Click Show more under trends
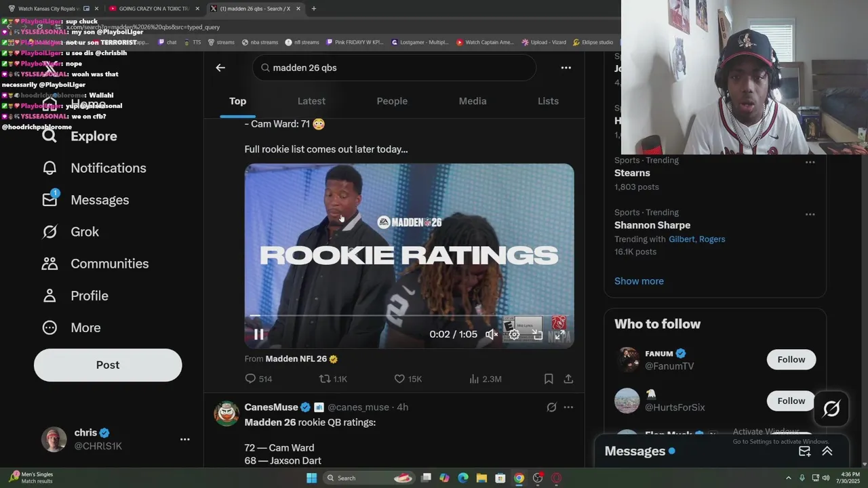 (x=639, y=281)
